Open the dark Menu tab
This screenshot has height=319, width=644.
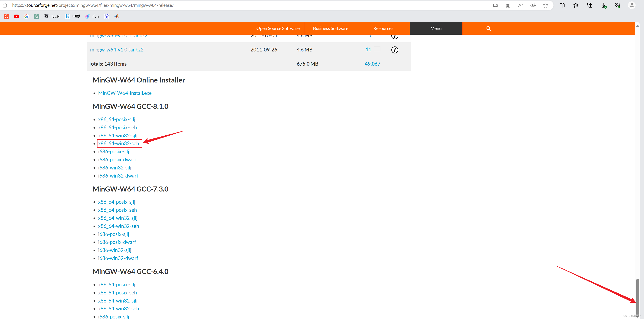tap(436, 28)
